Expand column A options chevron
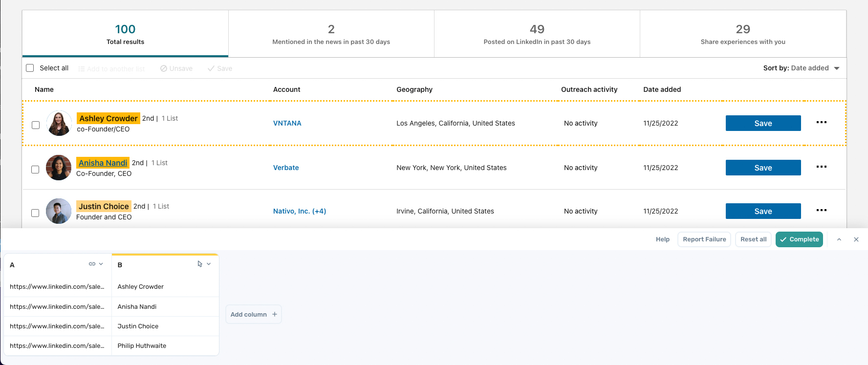 click(101, 264)
